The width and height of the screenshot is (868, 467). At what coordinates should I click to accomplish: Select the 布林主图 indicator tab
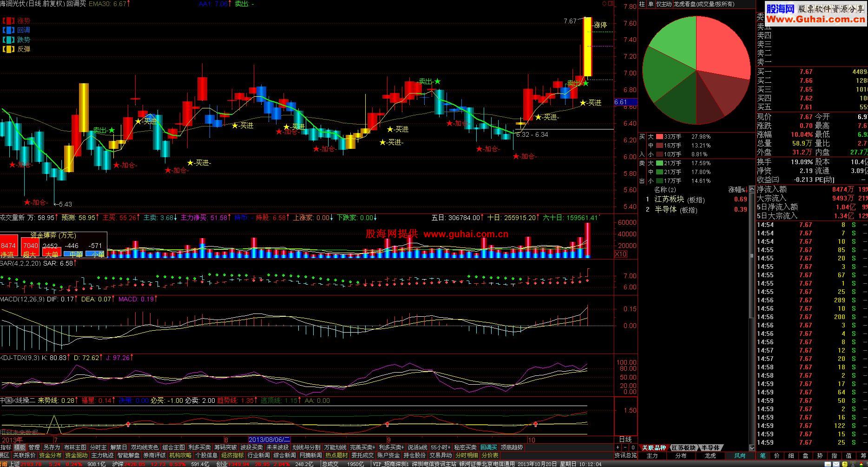[75, 447]
